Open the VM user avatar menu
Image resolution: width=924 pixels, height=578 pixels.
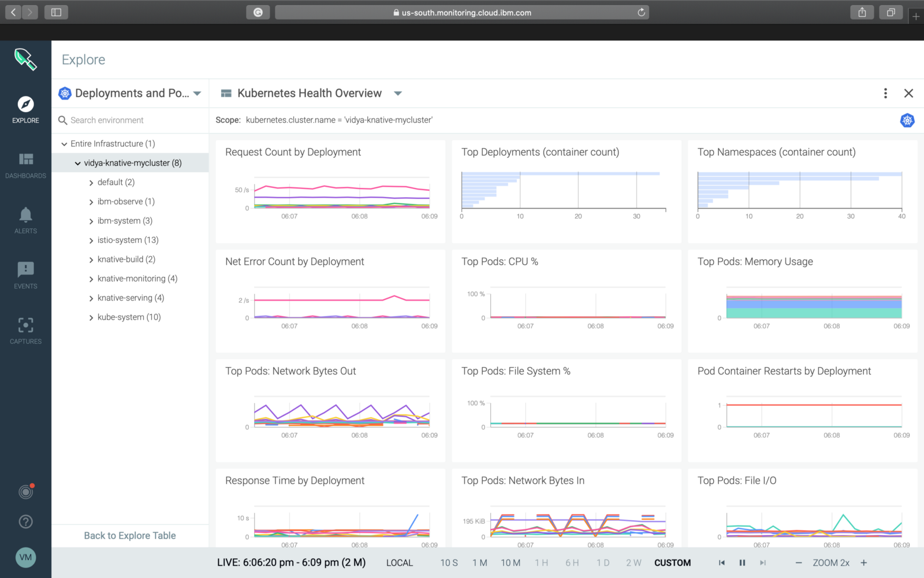point(25,557)
